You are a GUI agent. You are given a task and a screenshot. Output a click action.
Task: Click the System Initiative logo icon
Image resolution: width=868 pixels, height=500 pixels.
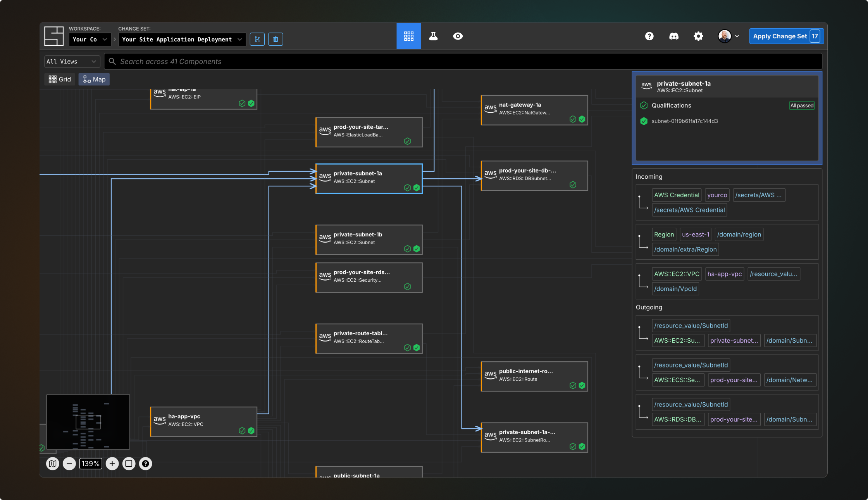[54, 36]
